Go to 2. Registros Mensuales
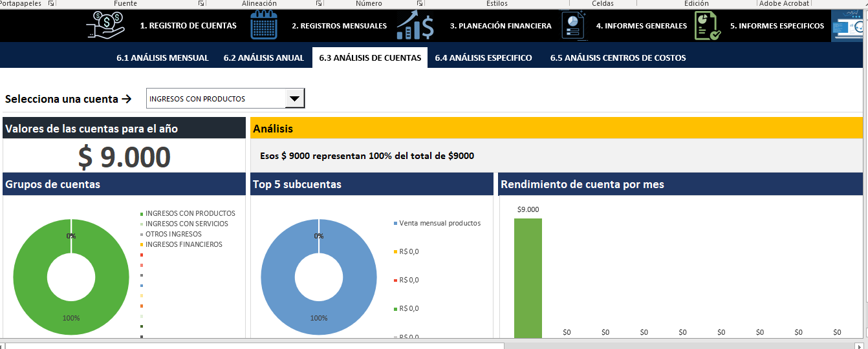Viewport: 868px width, 349px height. pyautogui.click(x=339, y=26)
